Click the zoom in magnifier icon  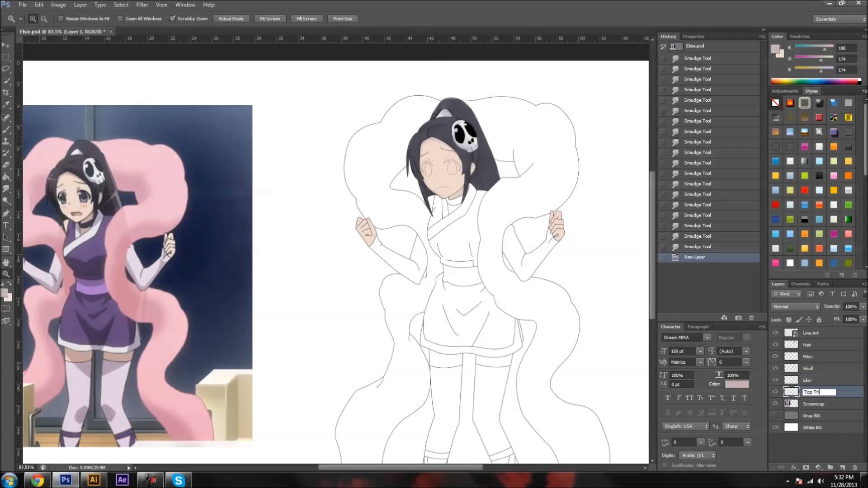coord(33,19)
